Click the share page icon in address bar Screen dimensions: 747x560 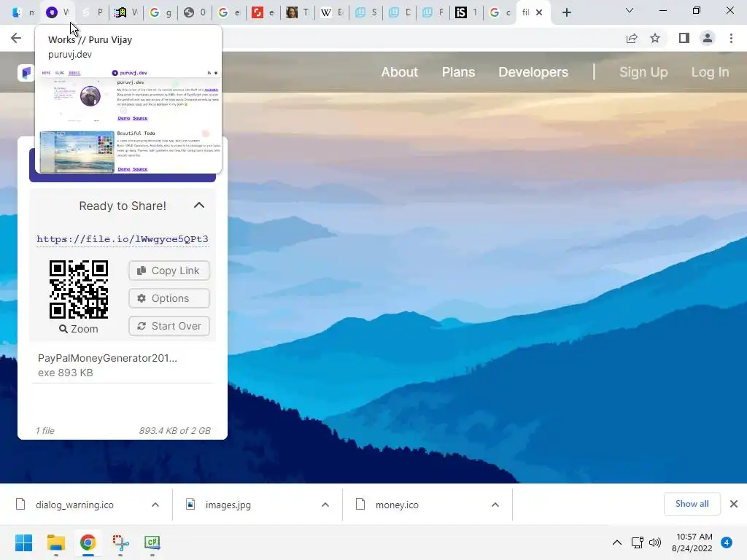632,38
